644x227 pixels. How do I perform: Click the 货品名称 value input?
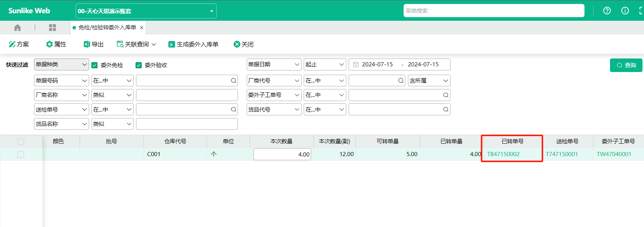[187, 124]
